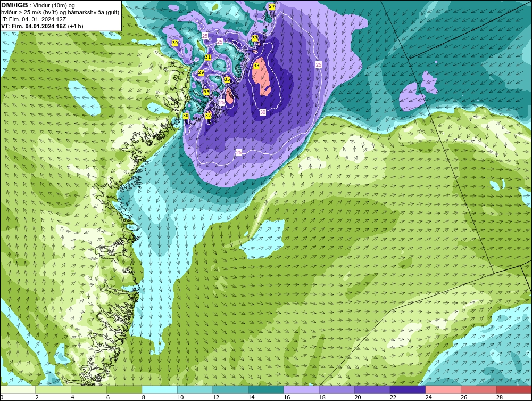Pick the light green 2–4 legend swatch
The height and width of the screenshot is (401, 532).
tap(53, 389)
